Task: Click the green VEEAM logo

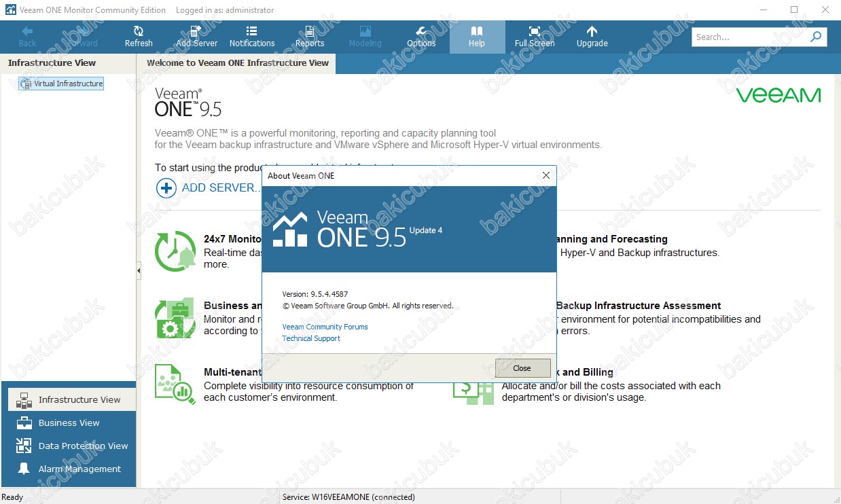Action: click(779, 95)
